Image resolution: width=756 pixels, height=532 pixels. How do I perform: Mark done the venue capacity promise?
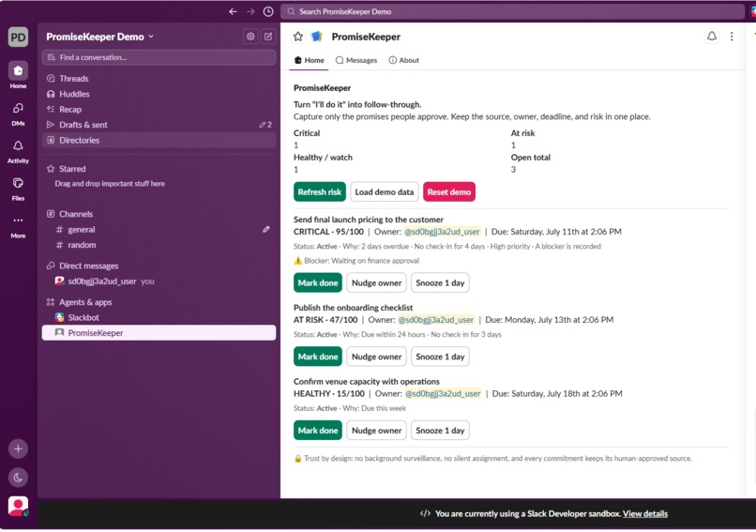(x=318, y=431)
